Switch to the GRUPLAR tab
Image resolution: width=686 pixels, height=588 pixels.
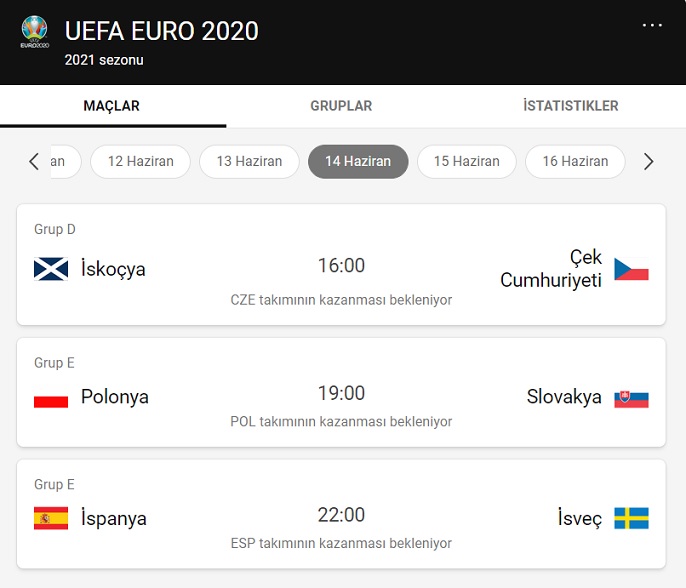pos(341,106)
